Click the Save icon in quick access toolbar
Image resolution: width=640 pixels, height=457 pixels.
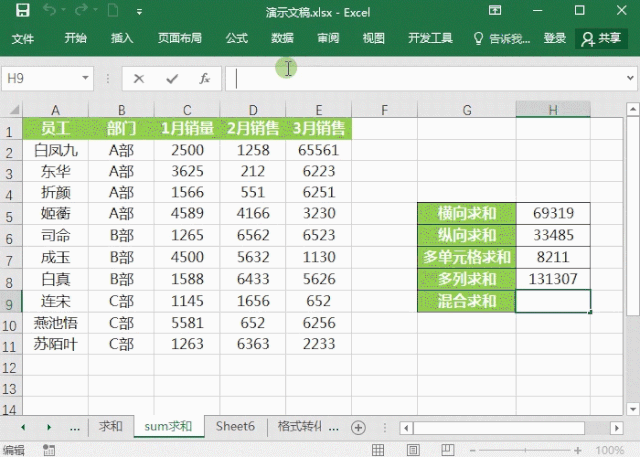[x=23, y=10]
